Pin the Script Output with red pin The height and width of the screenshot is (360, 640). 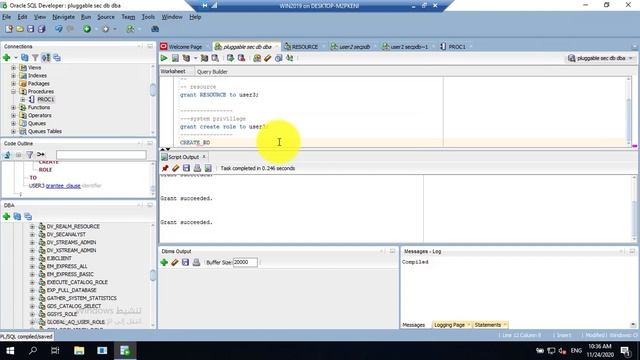click(x=165, y=168)
